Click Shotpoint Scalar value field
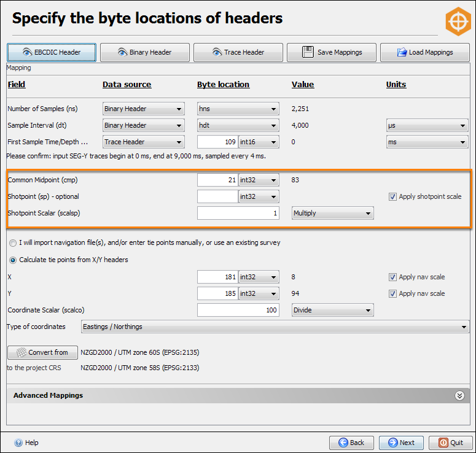This screenshot has width=476, height=453. 238,213
